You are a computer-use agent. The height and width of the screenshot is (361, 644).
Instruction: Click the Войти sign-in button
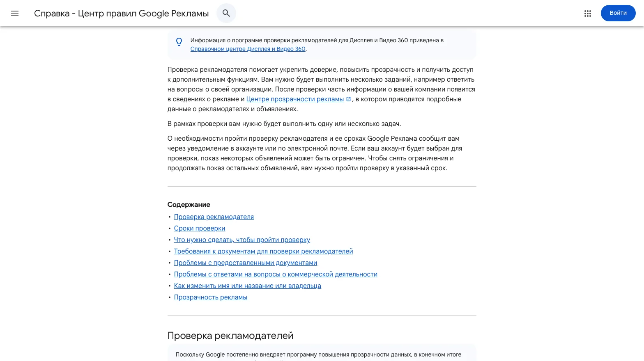(x=618, y=13)
